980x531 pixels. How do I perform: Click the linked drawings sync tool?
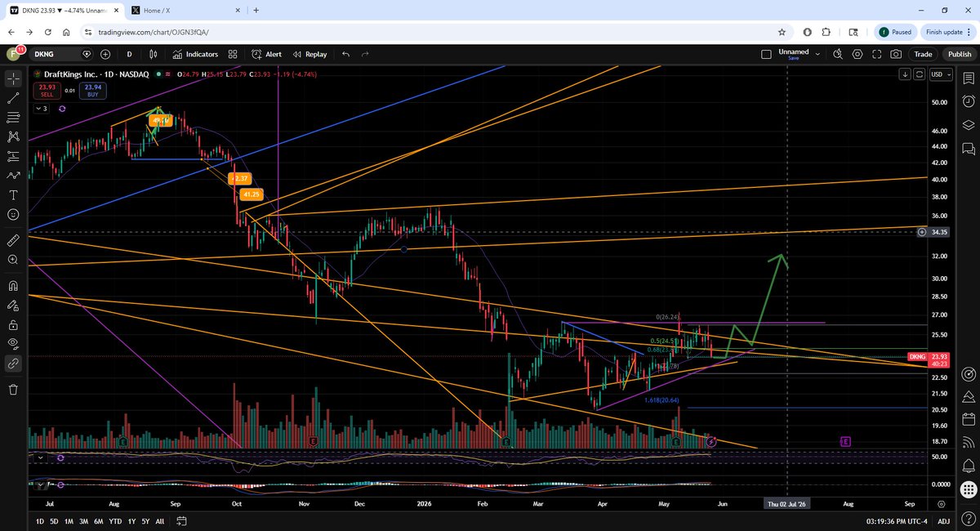[x=13, y=364]
